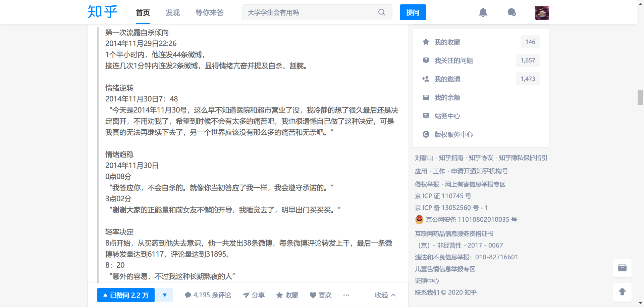Click the downvote triangle button
Image resolution: width=644 pixels, height=307 pixels.
pyautogui.click(x=165, y=295)
